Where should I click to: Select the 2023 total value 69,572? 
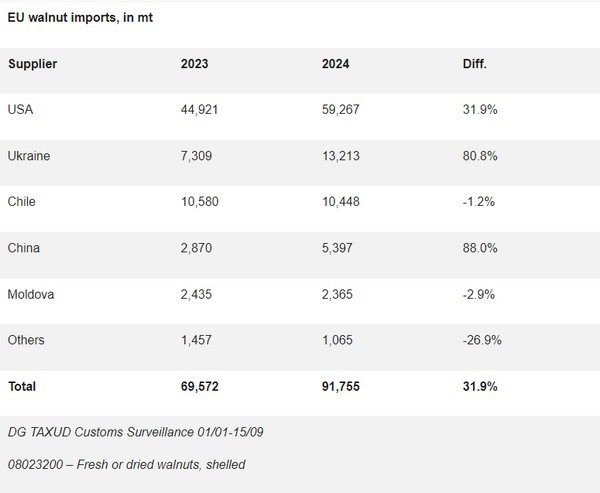[x=200, y=386]
